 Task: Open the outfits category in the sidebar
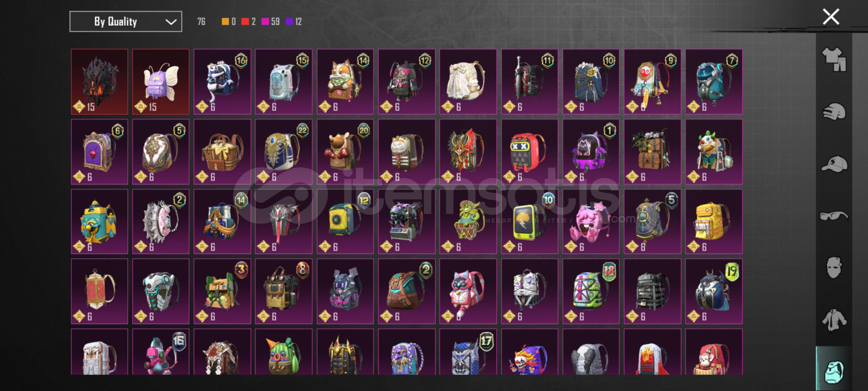pos(834,59)
